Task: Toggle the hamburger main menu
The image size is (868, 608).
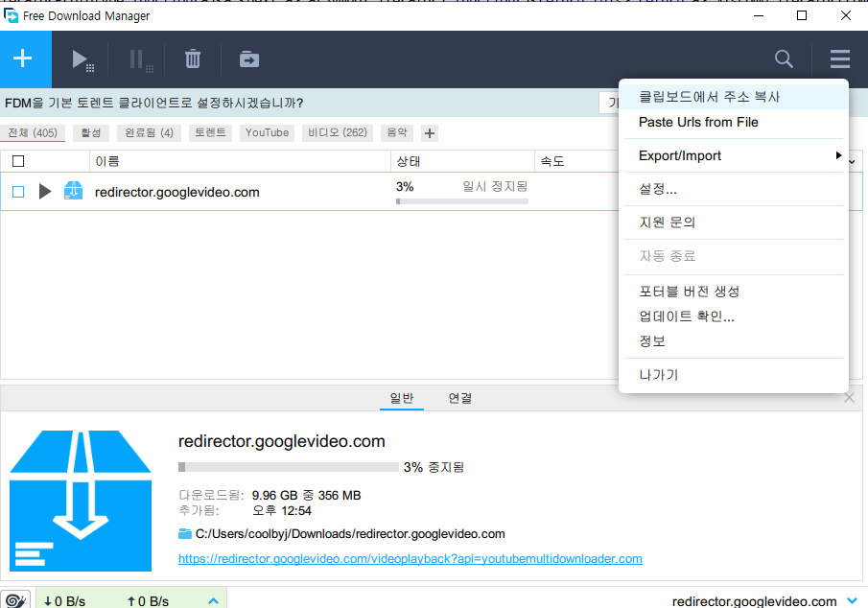Action: click(840, 58)
